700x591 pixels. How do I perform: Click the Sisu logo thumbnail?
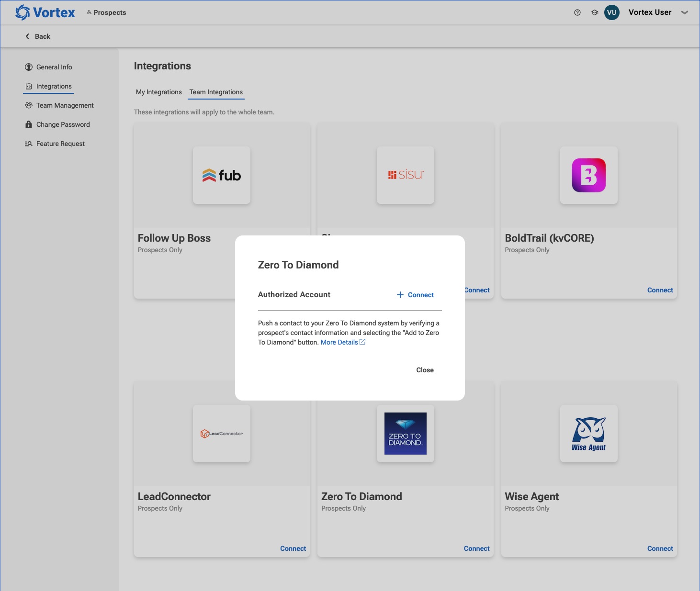pyautogui.click(x=406, y=175)
